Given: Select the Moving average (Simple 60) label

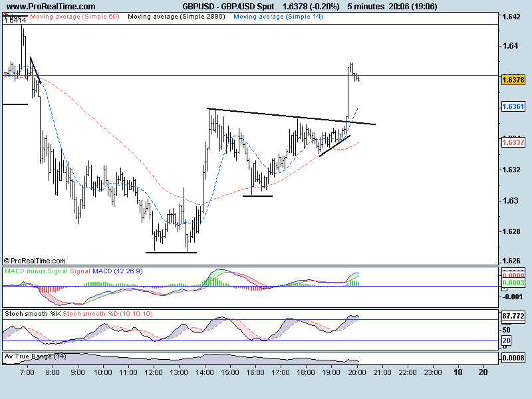Looking at the screenshot, I should point(74,16).
